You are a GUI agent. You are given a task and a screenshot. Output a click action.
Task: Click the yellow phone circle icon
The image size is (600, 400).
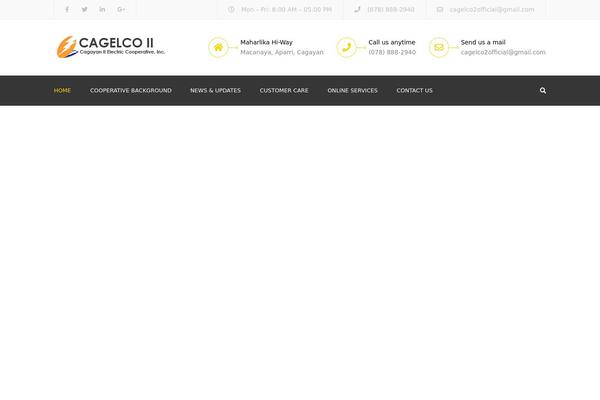[x=346, y=47]
